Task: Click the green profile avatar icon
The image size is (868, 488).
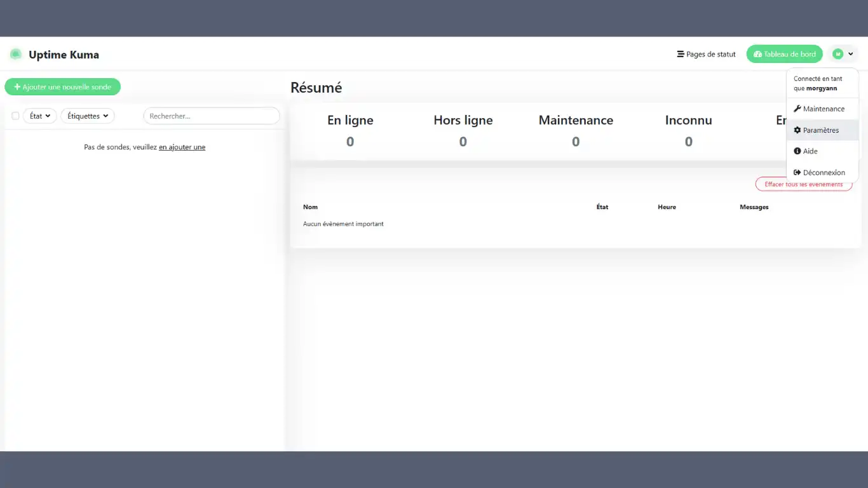Action: (x=838, y=55)
